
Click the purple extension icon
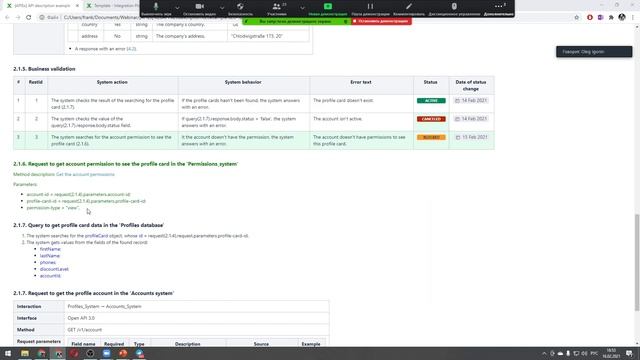click(x=600, y=18)
